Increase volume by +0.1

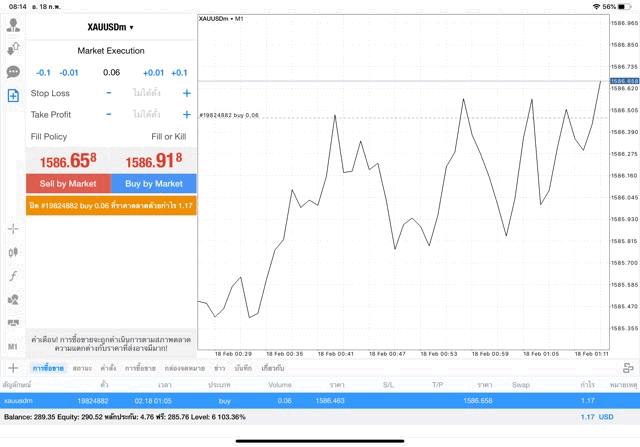[179, 73]
